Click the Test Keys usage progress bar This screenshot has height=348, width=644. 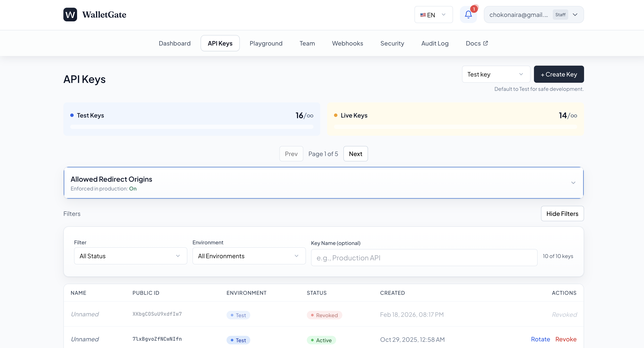(x=191, y=127)
